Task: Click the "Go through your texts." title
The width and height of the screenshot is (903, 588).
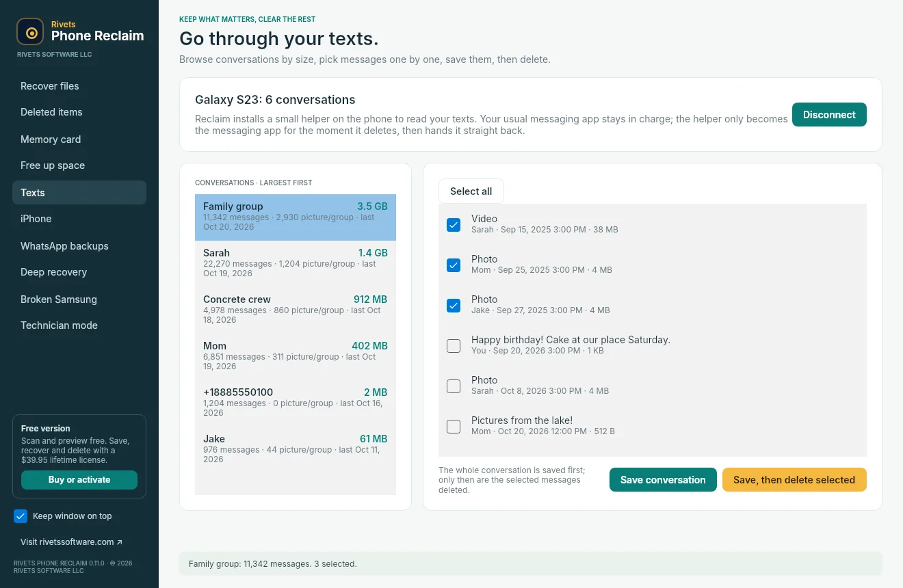Action: click(279, 38)
